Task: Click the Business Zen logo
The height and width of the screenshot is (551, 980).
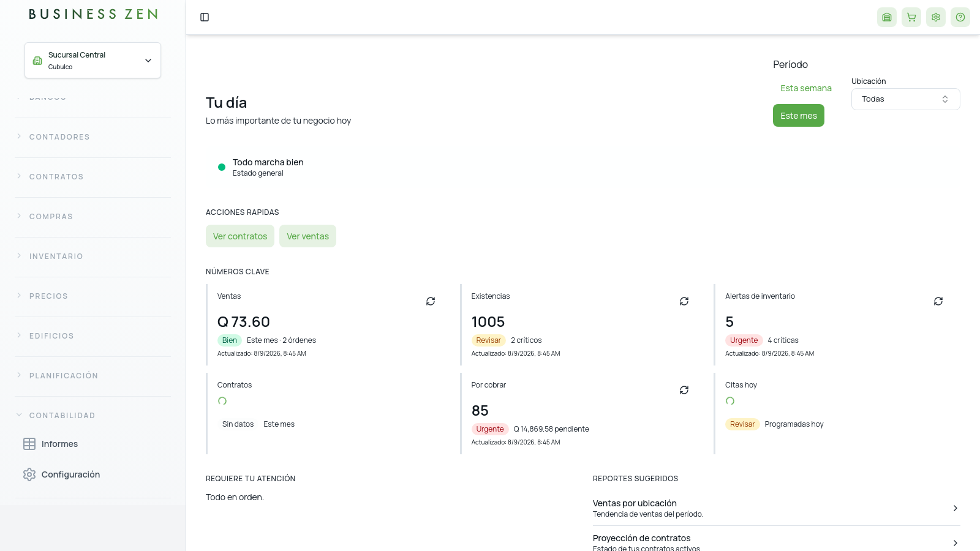Action: [x=93, y=14]
